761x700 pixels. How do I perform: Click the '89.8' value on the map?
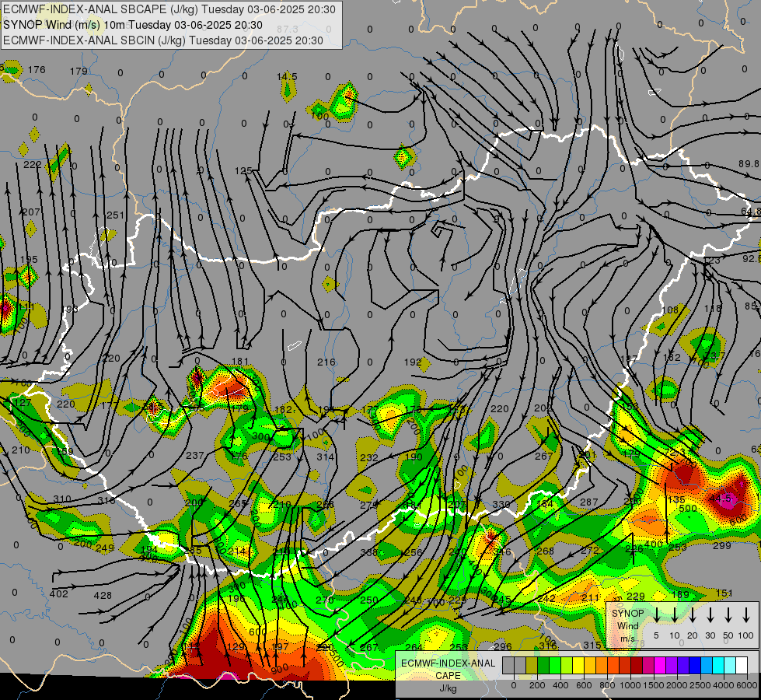749,164
